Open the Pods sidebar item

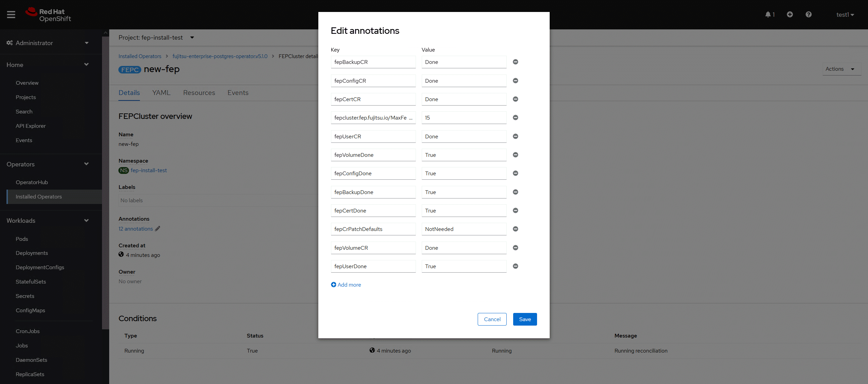pyautogui.click(x=22, y=239)
